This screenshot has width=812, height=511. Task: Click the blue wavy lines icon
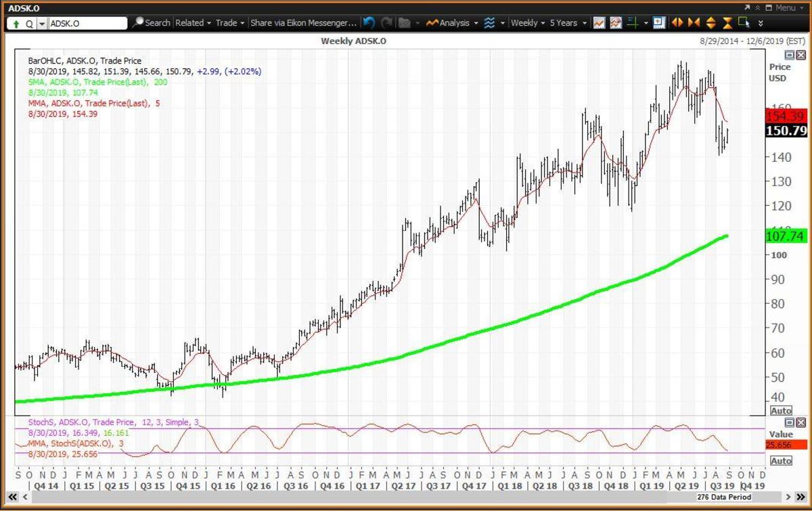tap(489, 23)
